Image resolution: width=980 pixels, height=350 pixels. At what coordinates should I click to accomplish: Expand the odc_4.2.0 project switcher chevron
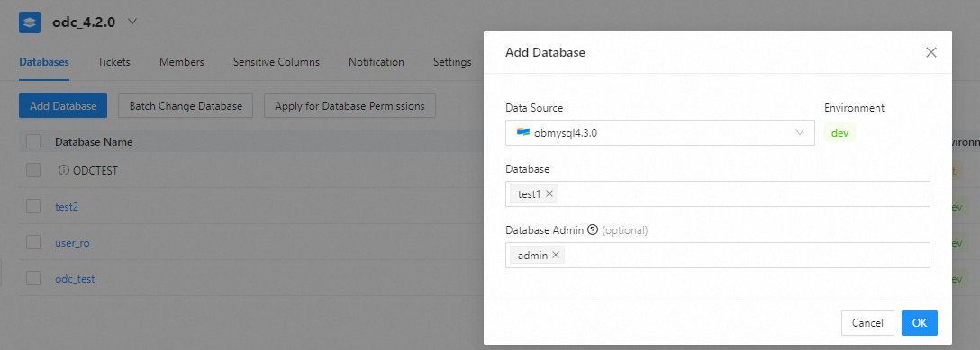pyautogui.click(x=132, y=22)
